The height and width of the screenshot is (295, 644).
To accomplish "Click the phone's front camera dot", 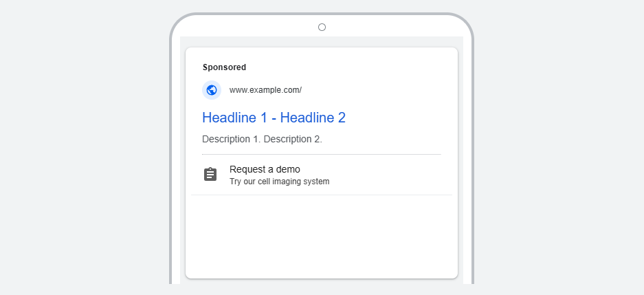I will [322, 28].
